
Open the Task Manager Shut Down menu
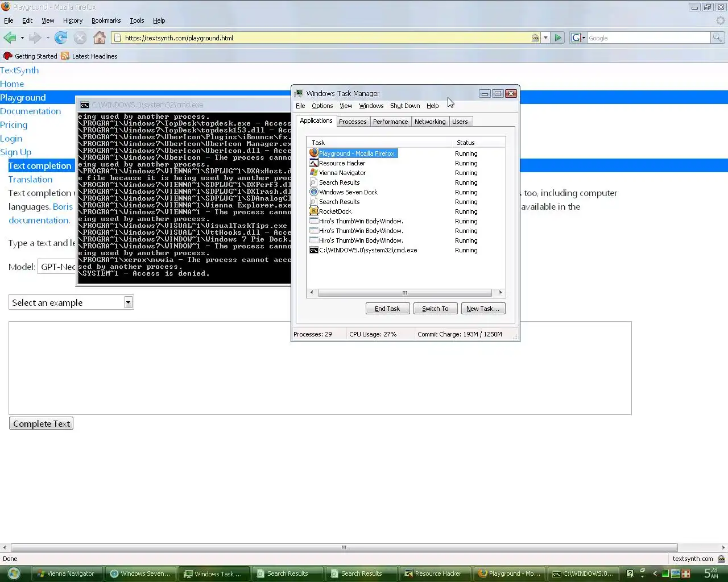pos(405,106)
